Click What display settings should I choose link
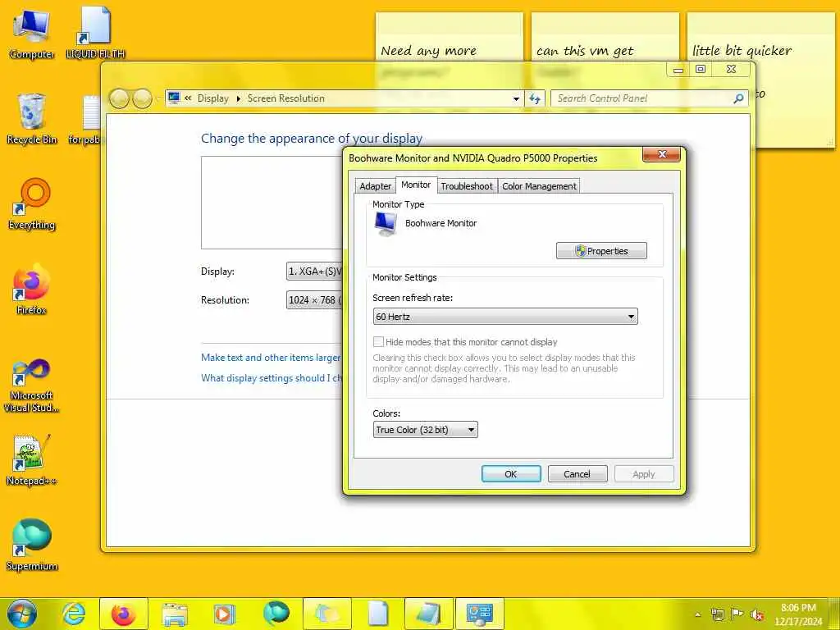This screenshot has width=840, height=630. (x=272, y=377)
